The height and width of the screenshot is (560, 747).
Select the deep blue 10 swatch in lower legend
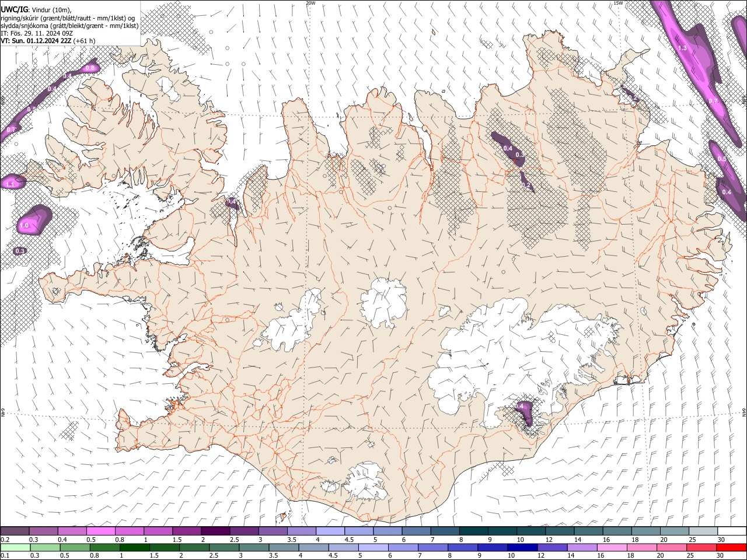[522, 547]
